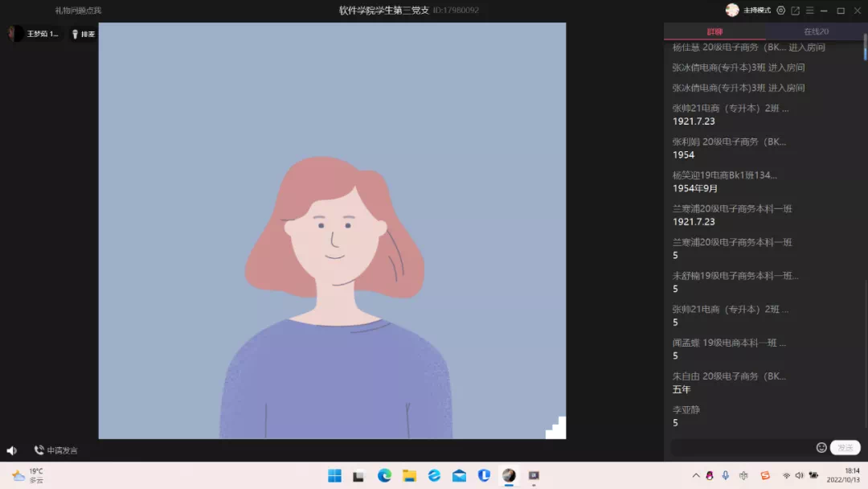Click the 王梦茹 presenter avatar
The height and width of the screenshot is (489, 868).
15,34
